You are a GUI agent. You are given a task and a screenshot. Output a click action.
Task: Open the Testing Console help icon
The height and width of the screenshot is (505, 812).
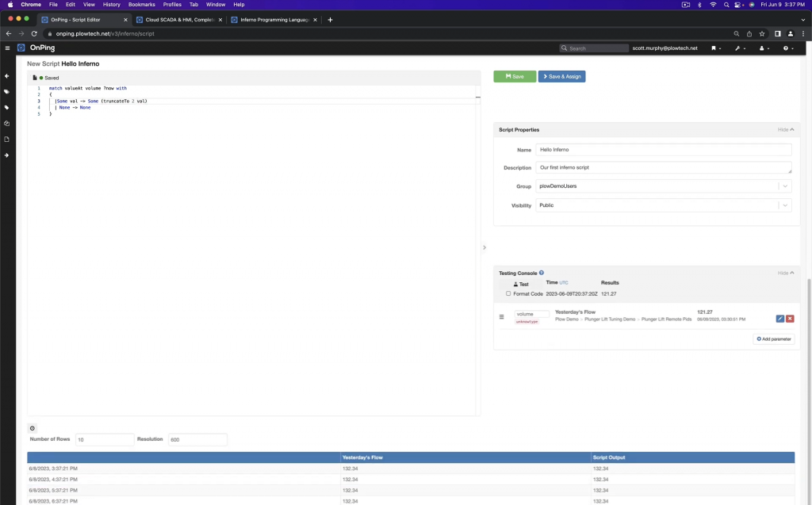pos(542,273)
